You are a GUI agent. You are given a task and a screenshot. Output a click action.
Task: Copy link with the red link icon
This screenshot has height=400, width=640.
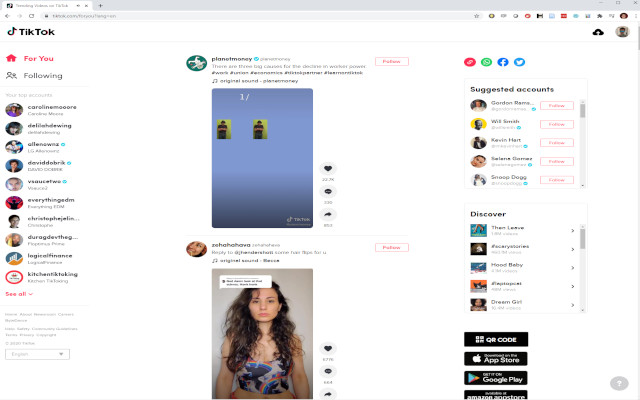[x=470, y=62]
